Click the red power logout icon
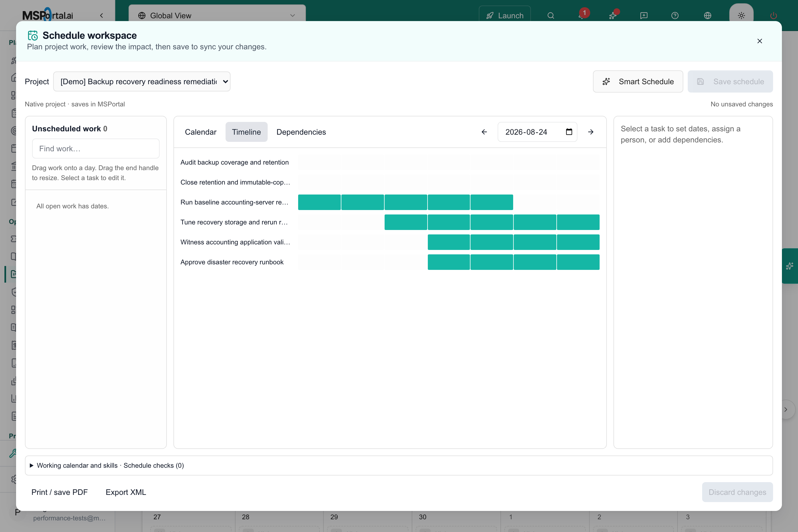This screenshot has height=532, width=798. pyautogui.click(x=773, y=16)
